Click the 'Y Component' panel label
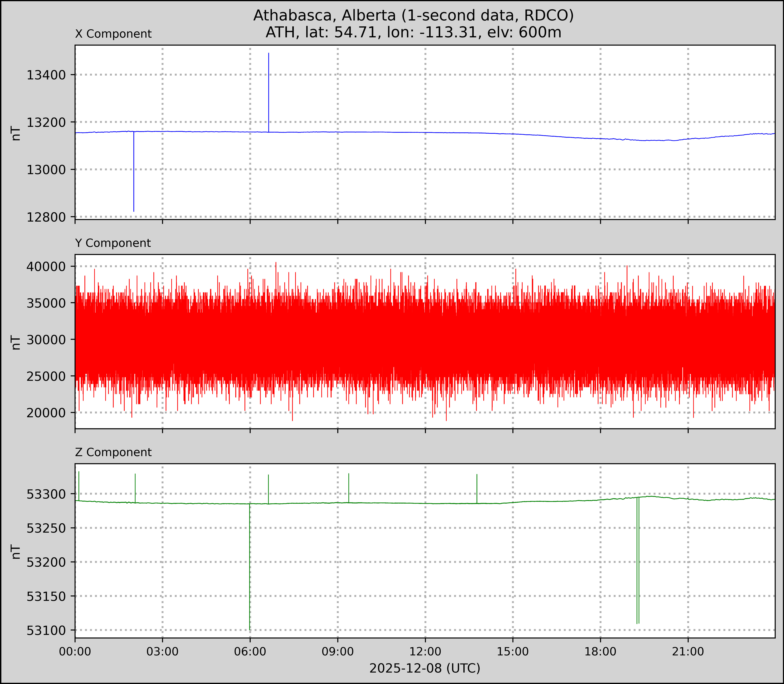The image size is (784, 684). 113,243
